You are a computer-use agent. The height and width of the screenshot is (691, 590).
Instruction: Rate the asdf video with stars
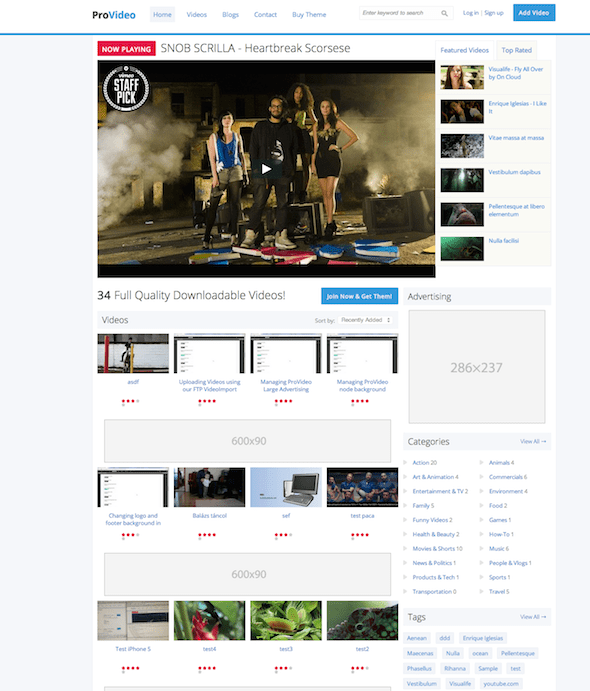[130, 401]
